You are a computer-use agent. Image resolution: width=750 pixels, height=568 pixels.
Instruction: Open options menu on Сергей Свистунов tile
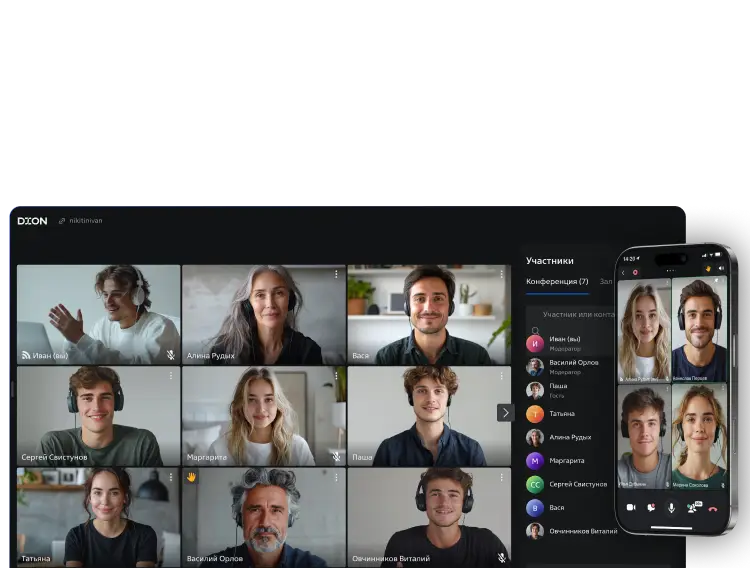[171, 376]
